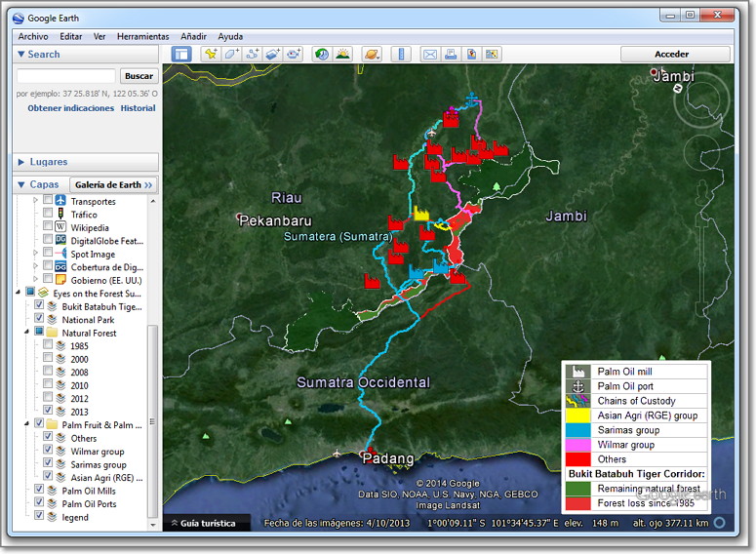
Task: Click the Spot Image layer icon
Action: (x=60, y=253)
